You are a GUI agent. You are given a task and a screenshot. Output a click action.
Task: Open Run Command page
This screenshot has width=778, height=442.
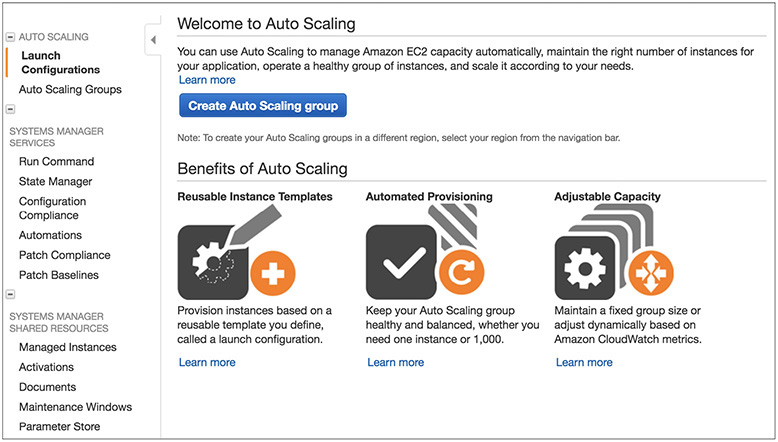click(56, 161)
